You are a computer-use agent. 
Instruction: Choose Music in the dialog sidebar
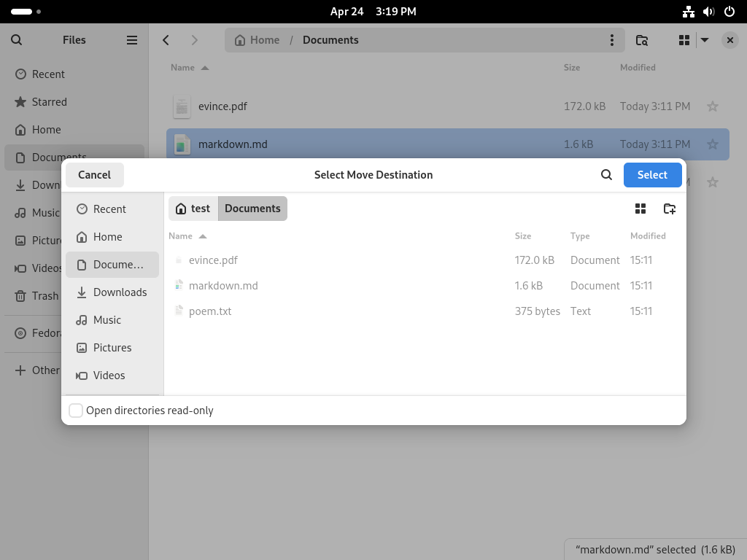[112, 320]
